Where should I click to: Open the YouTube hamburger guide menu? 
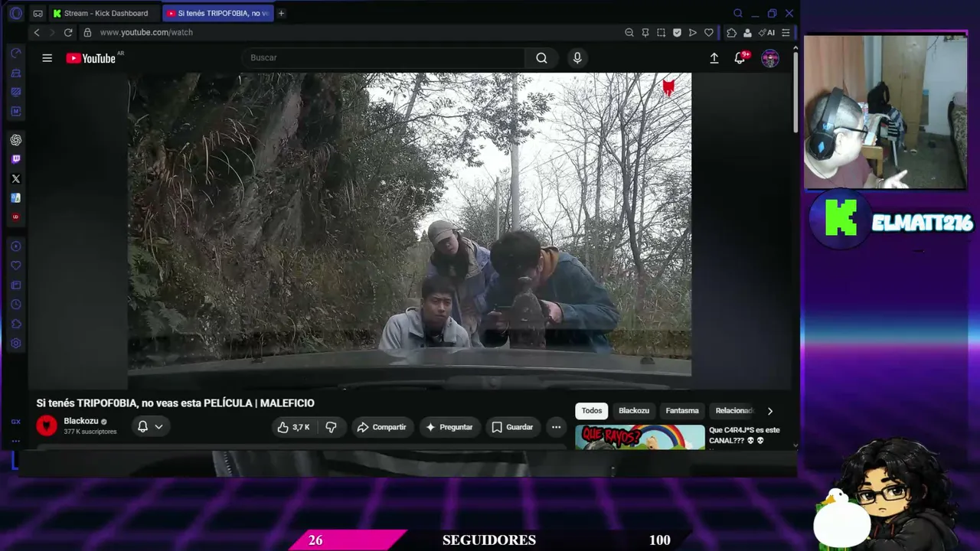[x=47, y=58]
